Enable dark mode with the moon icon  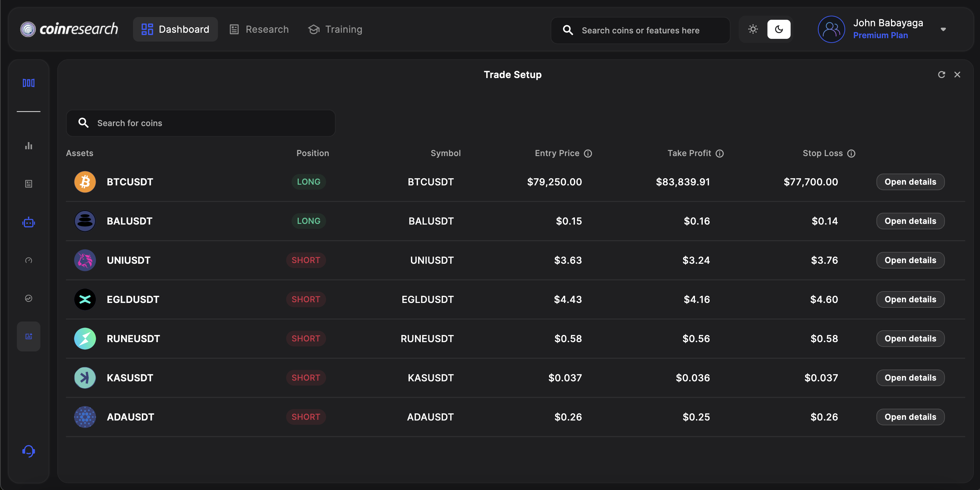[x=779, y=29]
